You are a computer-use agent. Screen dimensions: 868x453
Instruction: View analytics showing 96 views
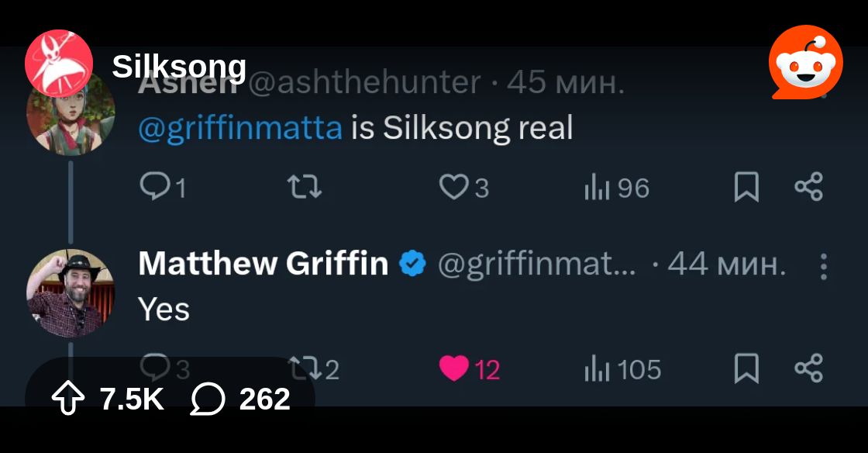coord(617,188)
